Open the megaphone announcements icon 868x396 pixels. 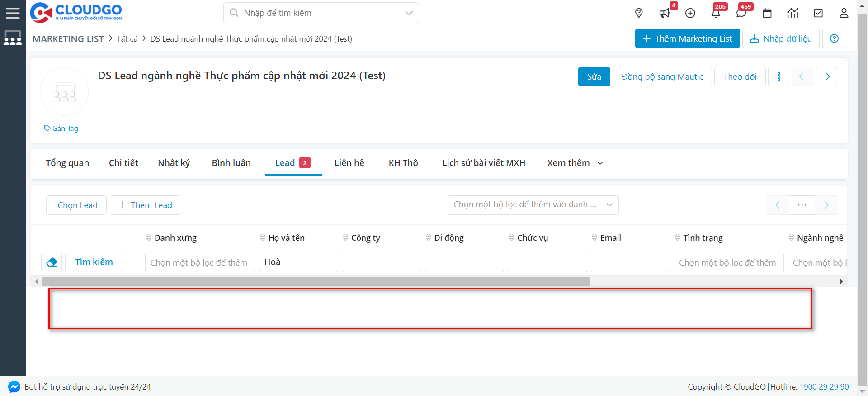click(x=664, y=13)
